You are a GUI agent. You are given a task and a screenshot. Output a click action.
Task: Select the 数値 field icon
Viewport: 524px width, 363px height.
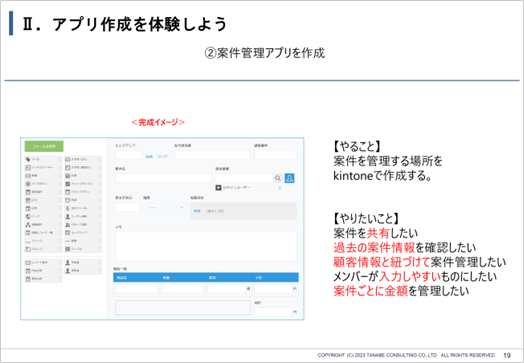[28, 175]
